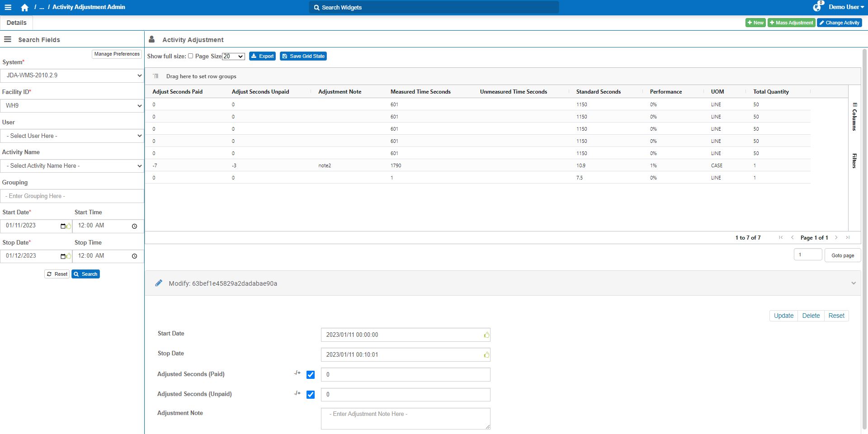Open the System dropdown

click(x=72, y=75)
